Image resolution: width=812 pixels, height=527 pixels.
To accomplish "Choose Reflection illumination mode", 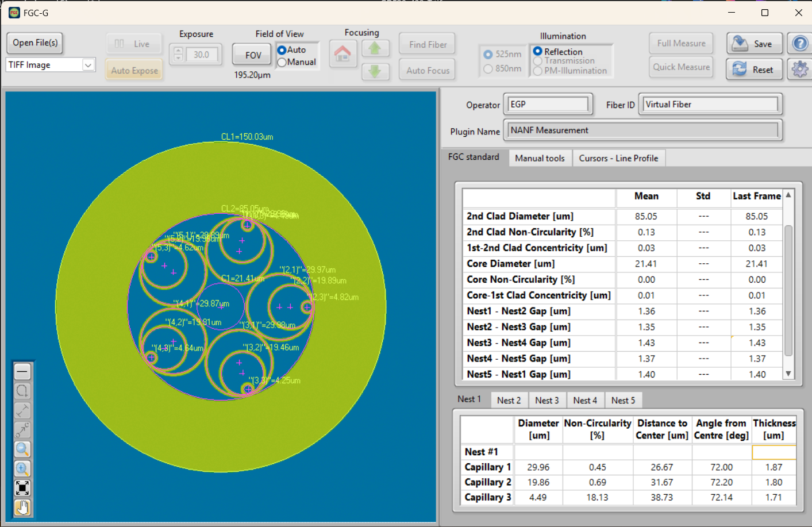I will coord(538,52).
